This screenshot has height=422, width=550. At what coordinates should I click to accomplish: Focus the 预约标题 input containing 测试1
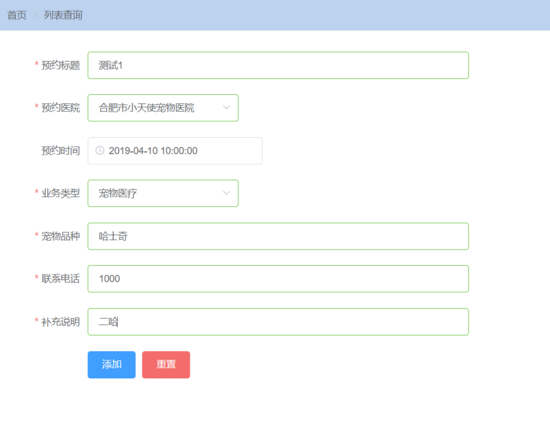278,65
